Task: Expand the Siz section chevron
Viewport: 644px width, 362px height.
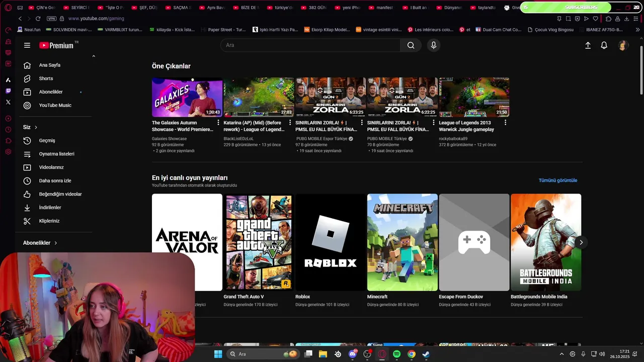Action: (x=36, y=127)
